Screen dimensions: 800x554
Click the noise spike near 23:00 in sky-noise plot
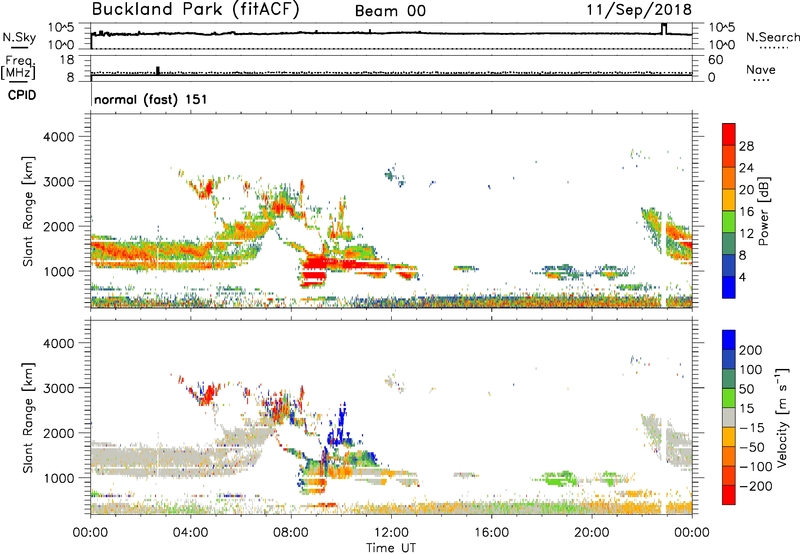(664, 29)
